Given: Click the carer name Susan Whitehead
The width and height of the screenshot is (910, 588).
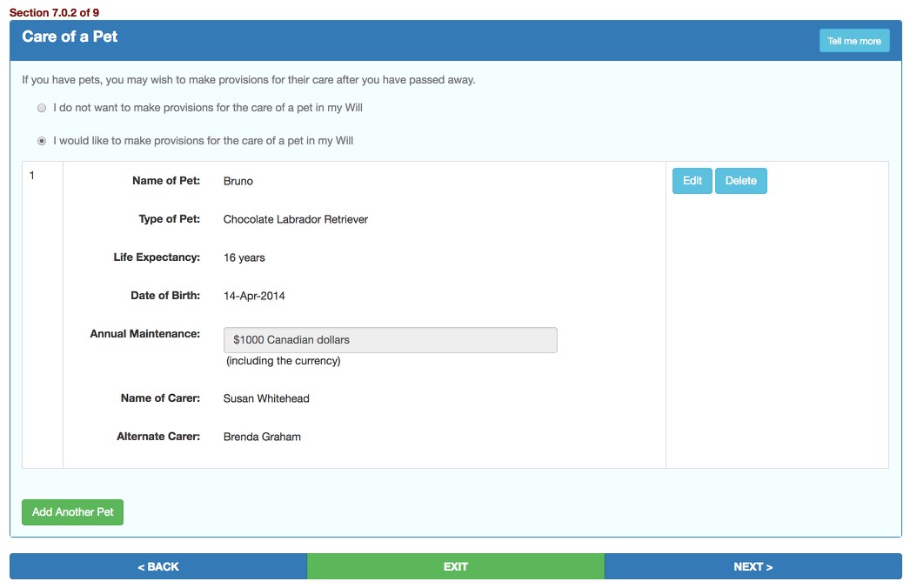Looking at the screenshot, I should click(x=266, y=399).
